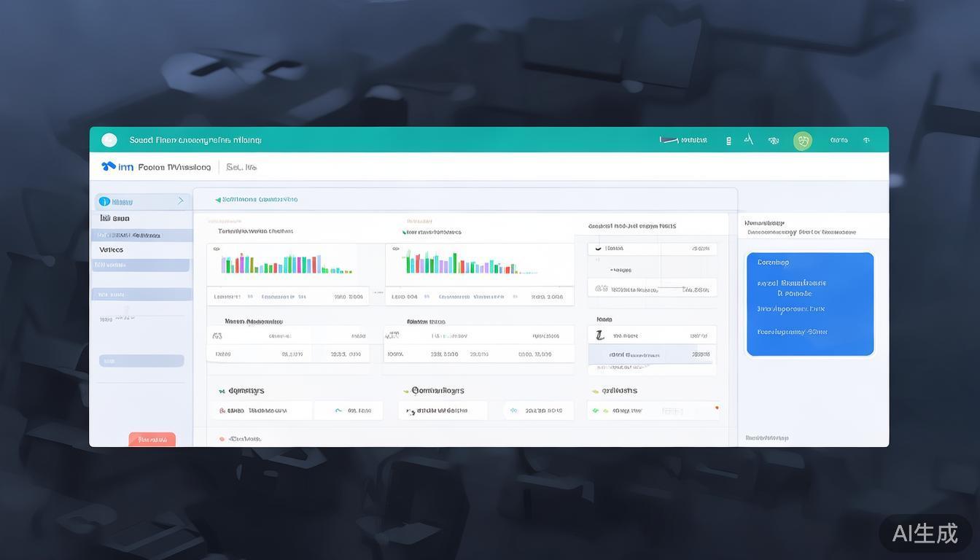Viewport: 980px width, 560px height.
Task: Click the rounded pill button in the sidebar
Action: pos(141,361)
